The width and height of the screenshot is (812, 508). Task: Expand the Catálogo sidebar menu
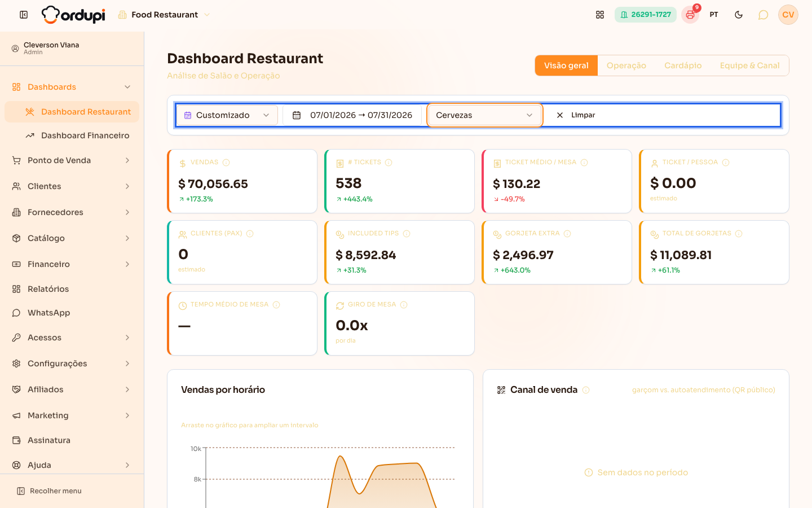point(72,238)
